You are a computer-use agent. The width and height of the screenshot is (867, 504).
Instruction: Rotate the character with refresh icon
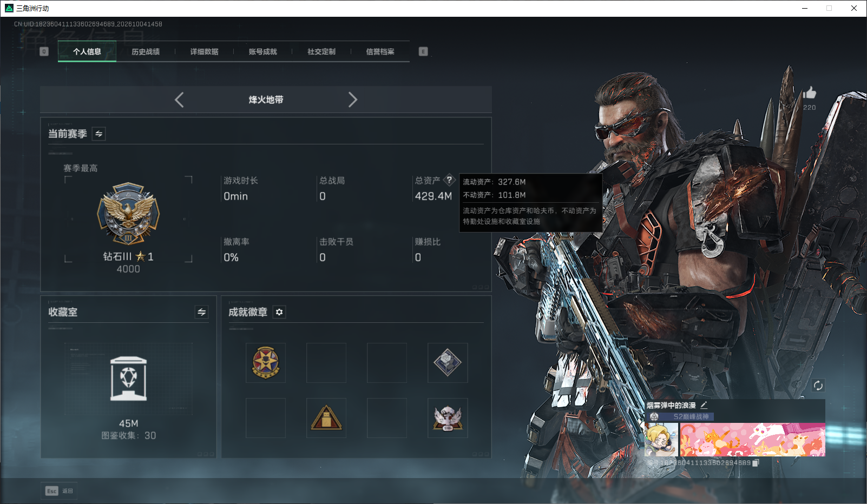point(818,386)
